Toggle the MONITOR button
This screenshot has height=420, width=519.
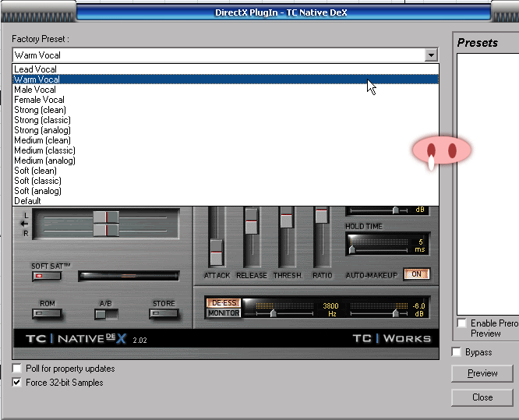[x=224, y=312]
